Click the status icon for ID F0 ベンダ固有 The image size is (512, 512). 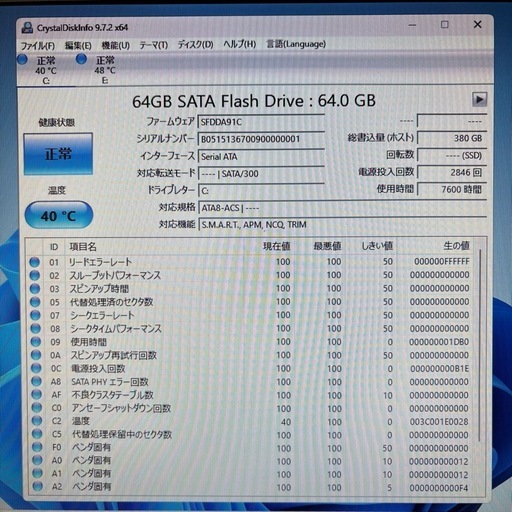click(x=37, y=447)
